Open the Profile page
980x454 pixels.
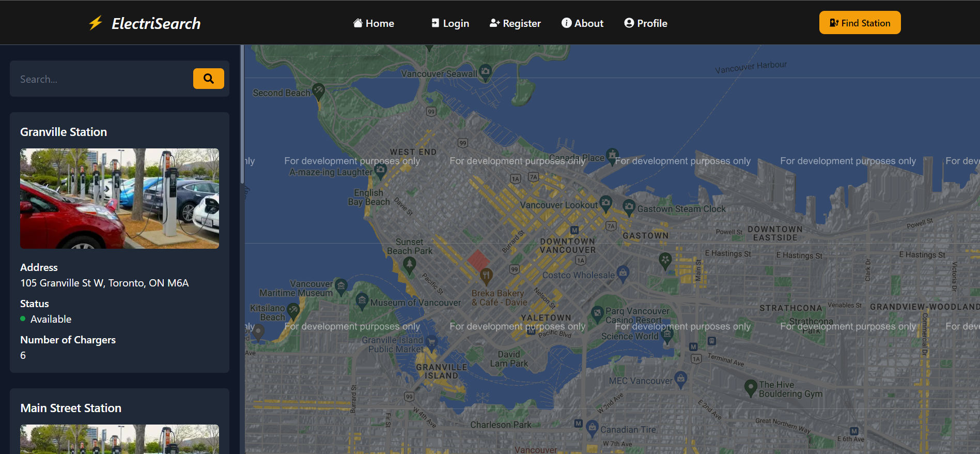click(646, 23)
